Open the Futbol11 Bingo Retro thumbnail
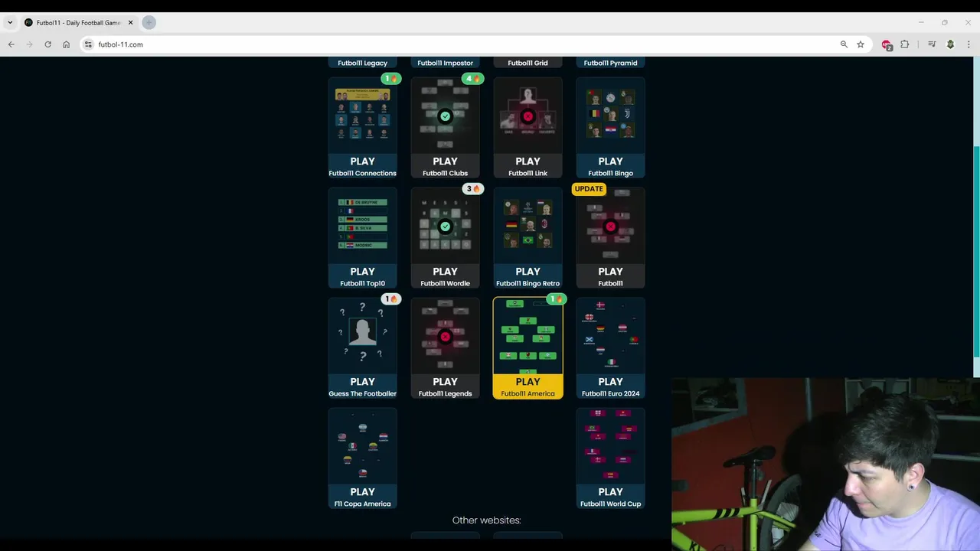The height and width of the screenshot is (551, 980). point(528,224)
